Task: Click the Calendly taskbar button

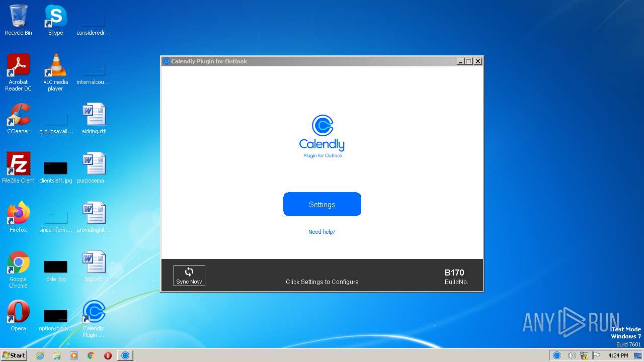Action: click(125, 355)
